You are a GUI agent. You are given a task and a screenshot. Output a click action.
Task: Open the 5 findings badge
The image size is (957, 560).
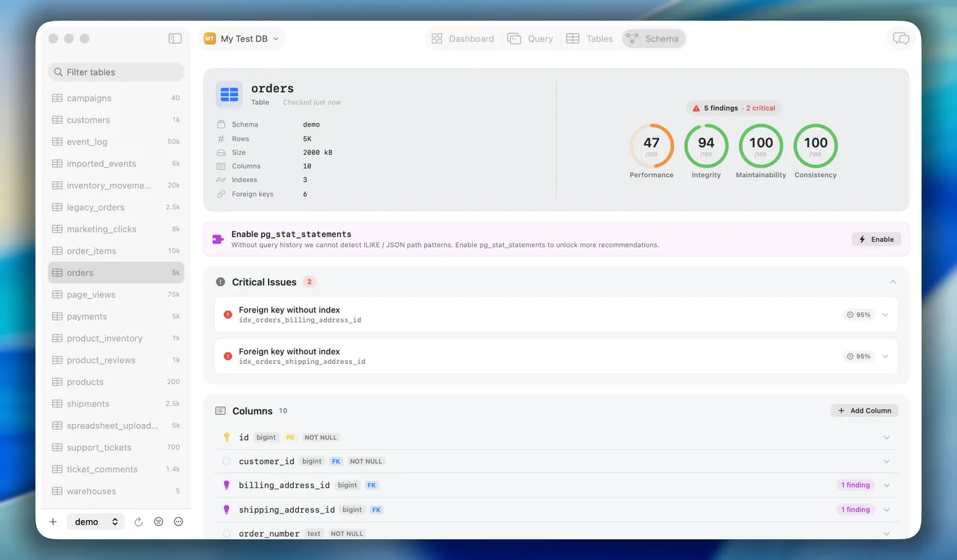tap(734, 108)
